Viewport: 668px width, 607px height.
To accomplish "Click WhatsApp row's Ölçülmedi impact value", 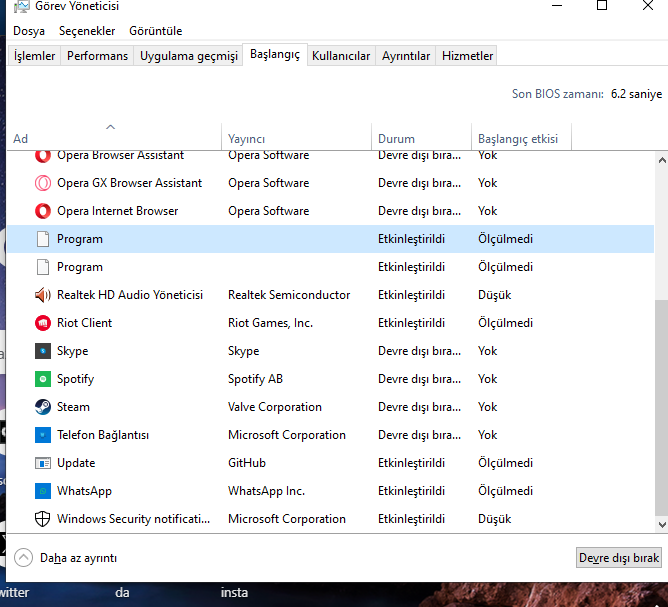I will point(505,491).
